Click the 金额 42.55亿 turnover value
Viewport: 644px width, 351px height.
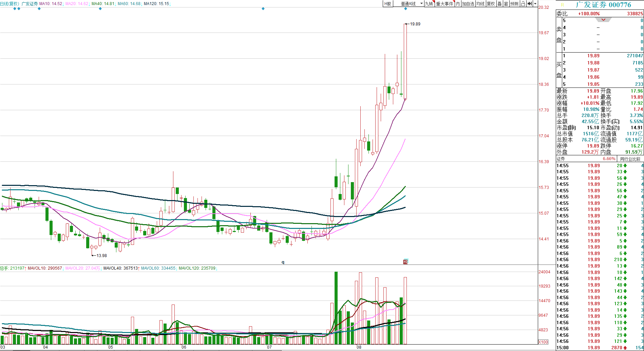pos(591,121)
